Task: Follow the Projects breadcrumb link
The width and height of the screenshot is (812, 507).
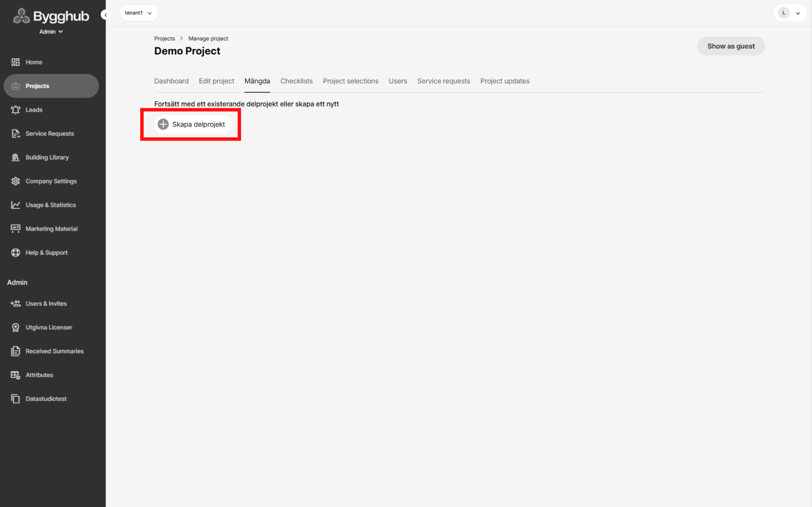Action: click(164, 39)
